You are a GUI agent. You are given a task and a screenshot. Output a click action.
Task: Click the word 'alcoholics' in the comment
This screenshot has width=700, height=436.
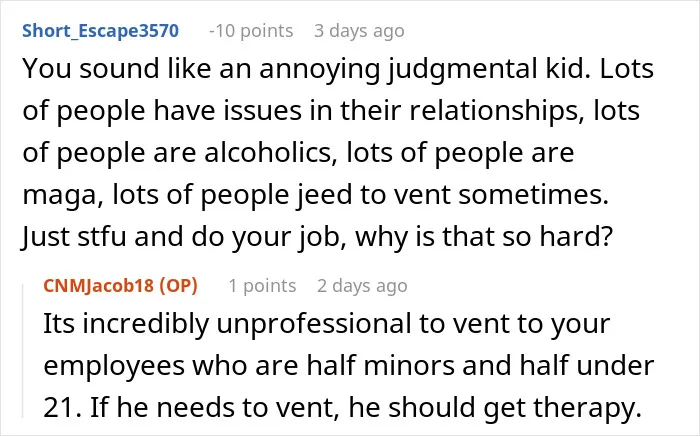(x=271, y=152)
